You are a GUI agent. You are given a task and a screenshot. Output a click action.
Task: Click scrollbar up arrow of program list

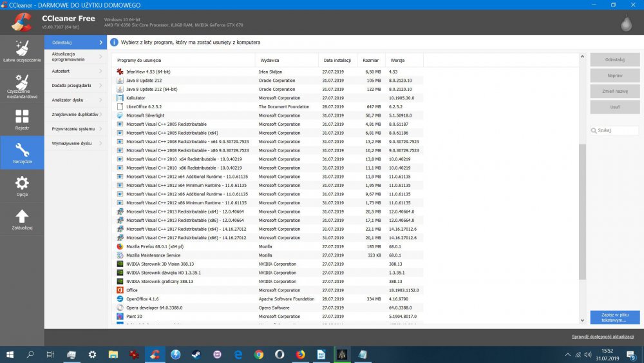pos(582,57)
